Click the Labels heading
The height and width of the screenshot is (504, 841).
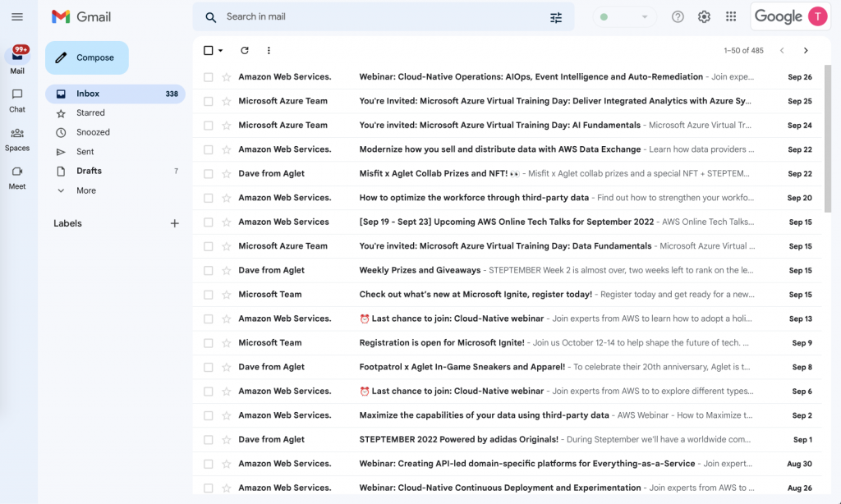click(x=67, y=223)
